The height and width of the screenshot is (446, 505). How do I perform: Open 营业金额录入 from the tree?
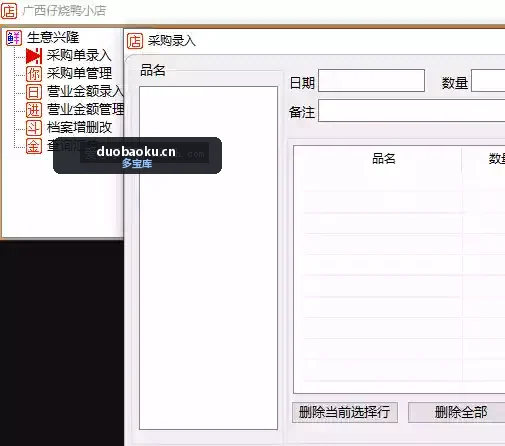(x=85, y=91)
